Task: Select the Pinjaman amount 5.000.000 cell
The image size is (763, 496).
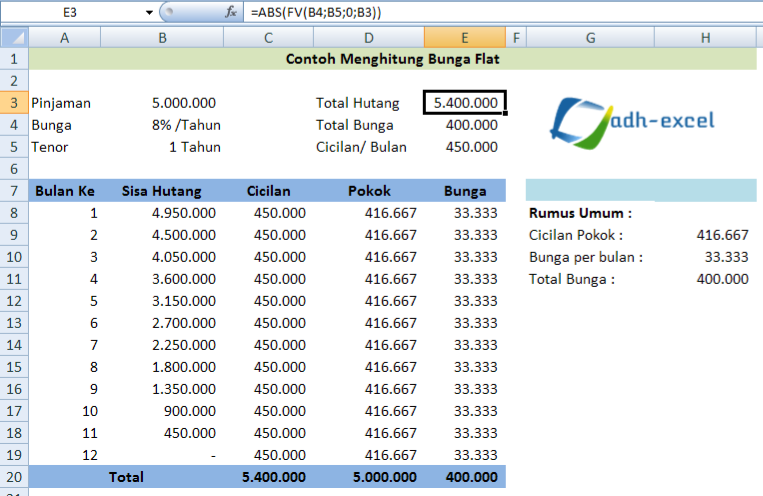Action: (162, 103)
